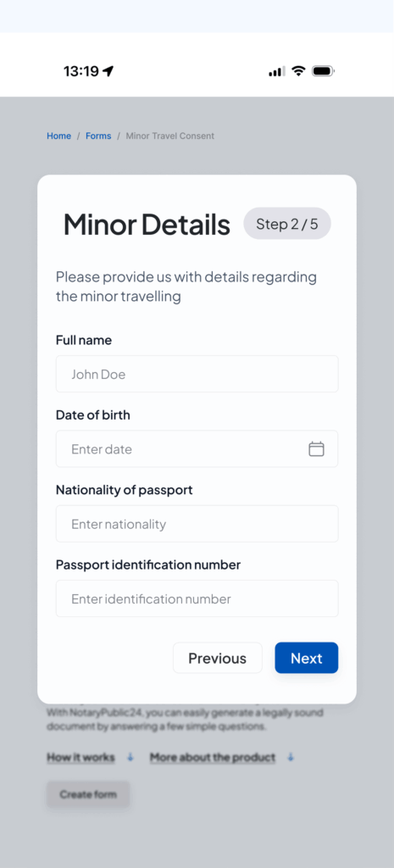Screen dimensions: 394x868
Task: Tap the Wi-Fi icon in status bar
Action: 299,71
